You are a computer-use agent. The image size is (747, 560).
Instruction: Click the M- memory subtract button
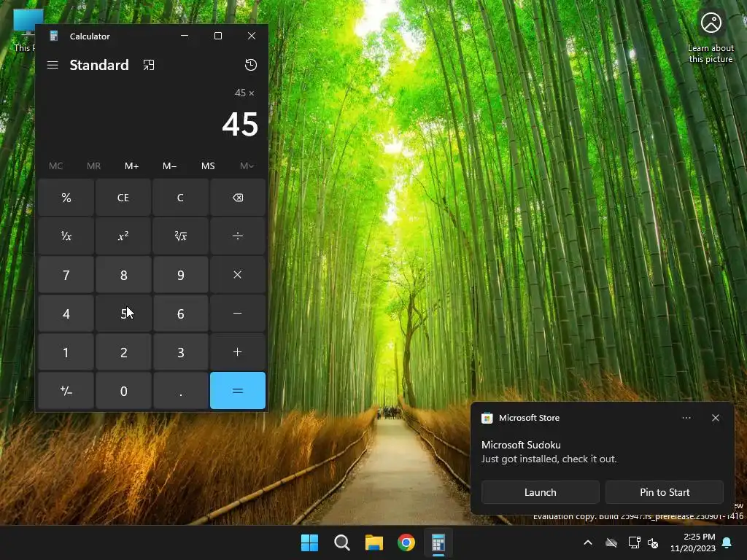point(169,166)
